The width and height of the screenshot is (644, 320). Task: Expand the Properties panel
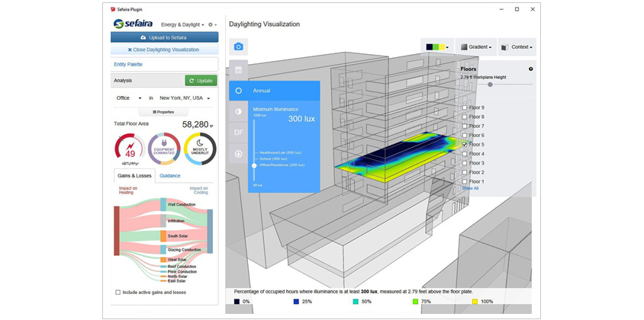tap(163, 111)
